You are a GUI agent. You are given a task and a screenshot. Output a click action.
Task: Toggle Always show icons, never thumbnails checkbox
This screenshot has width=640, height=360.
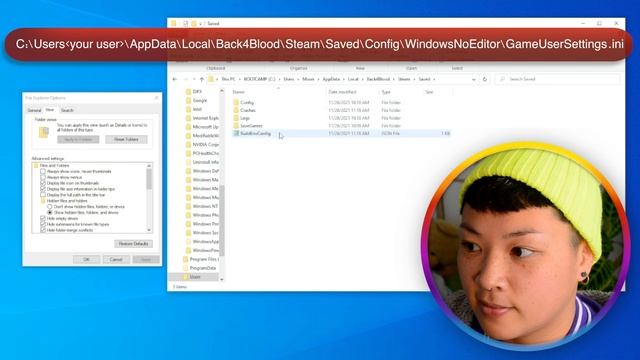[43, 171]
